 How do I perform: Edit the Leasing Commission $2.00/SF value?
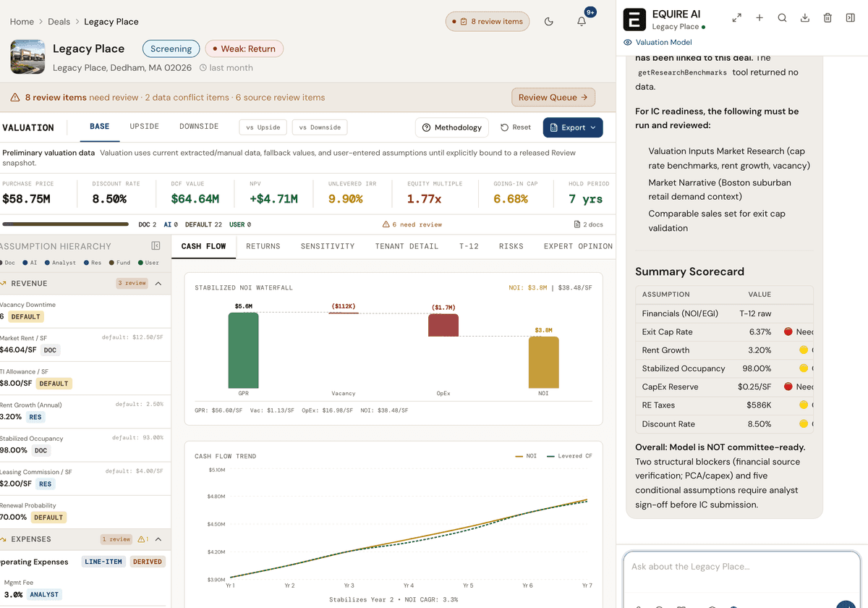point(16,484)
